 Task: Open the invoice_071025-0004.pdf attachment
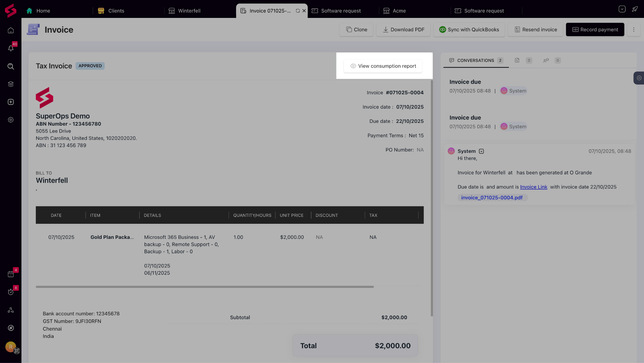coord(491,198)
